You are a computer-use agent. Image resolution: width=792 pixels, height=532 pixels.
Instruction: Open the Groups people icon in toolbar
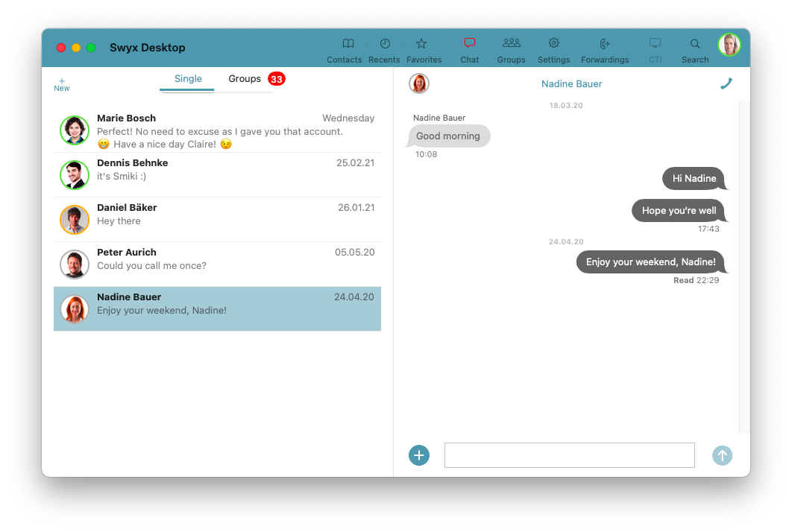coord(511,44)
